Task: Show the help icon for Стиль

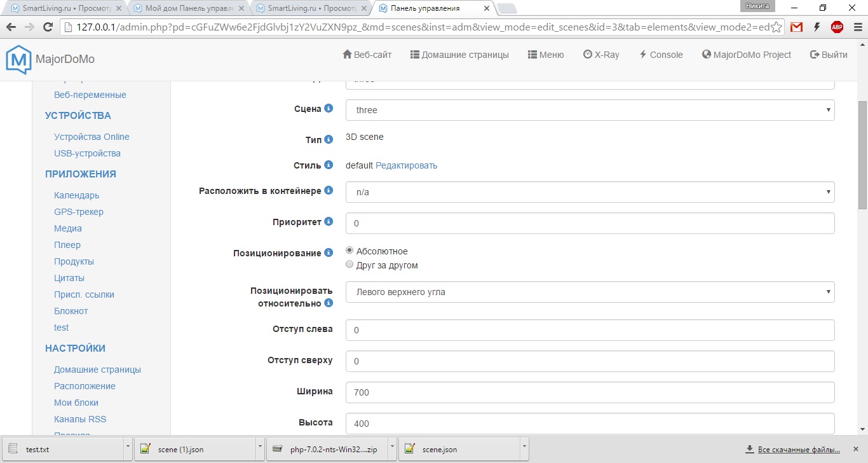Action: pyautogui.click(x=329, y=165)
